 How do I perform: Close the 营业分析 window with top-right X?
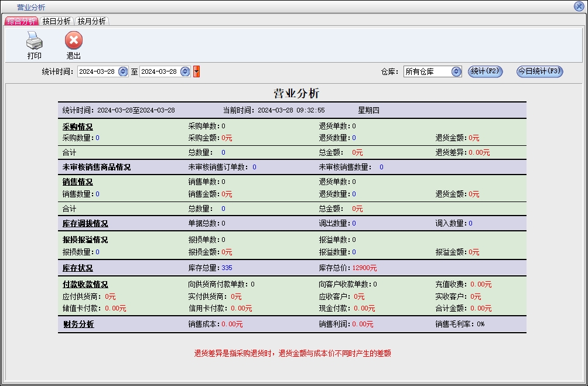point(579,7)
